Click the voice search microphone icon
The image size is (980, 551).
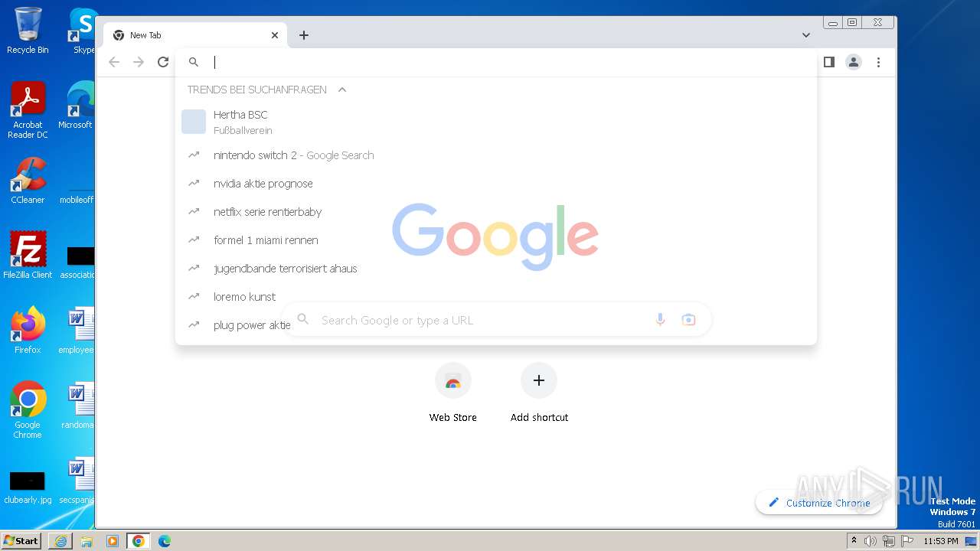pyautogui.click(x=660, y=320)
